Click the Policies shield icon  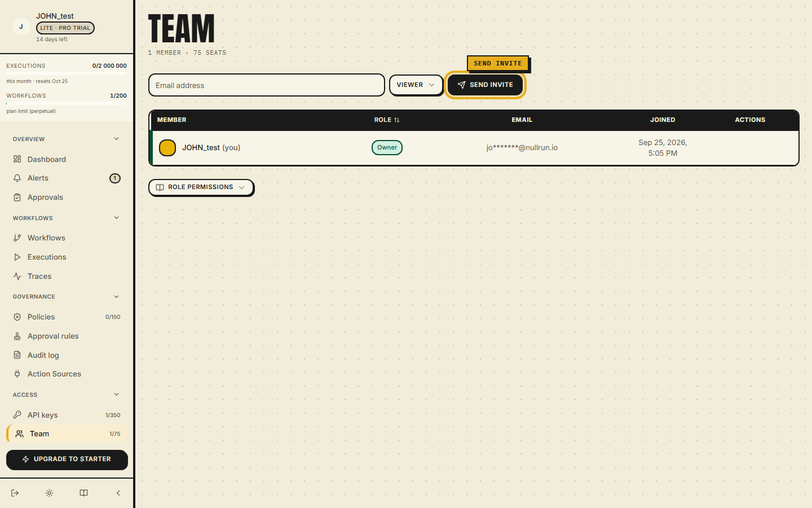coord(17,317)
